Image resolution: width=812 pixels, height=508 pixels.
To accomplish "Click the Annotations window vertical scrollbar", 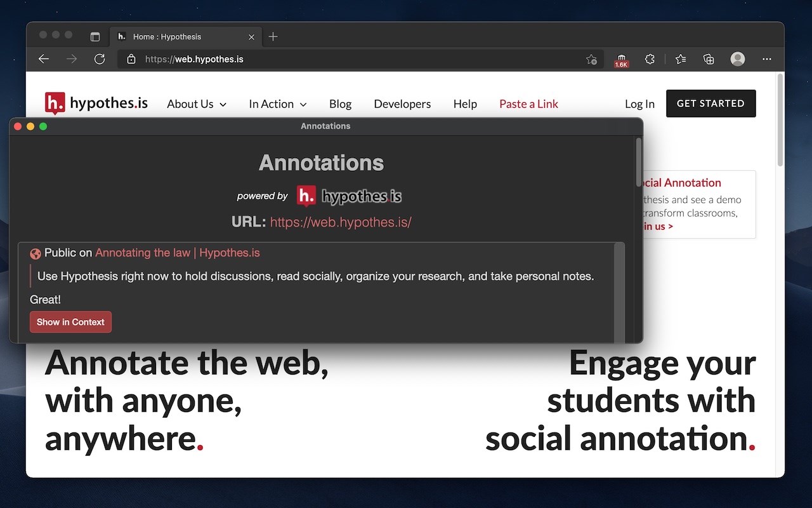I will (639, 163).
